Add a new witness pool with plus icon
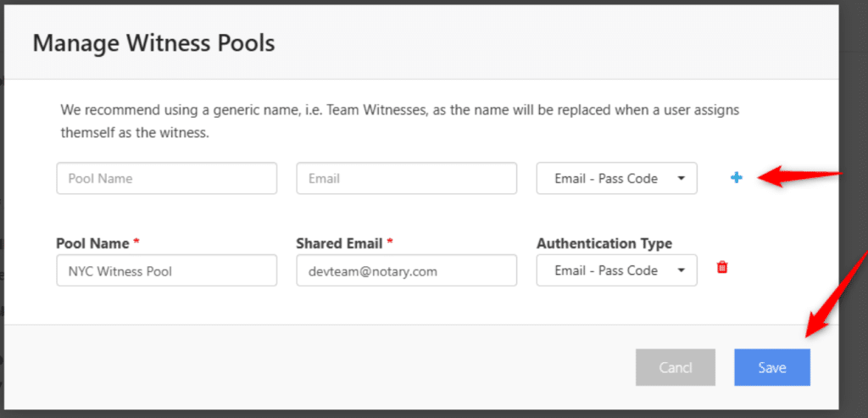The width and height of the screenshot is (868, 418). 737,178
